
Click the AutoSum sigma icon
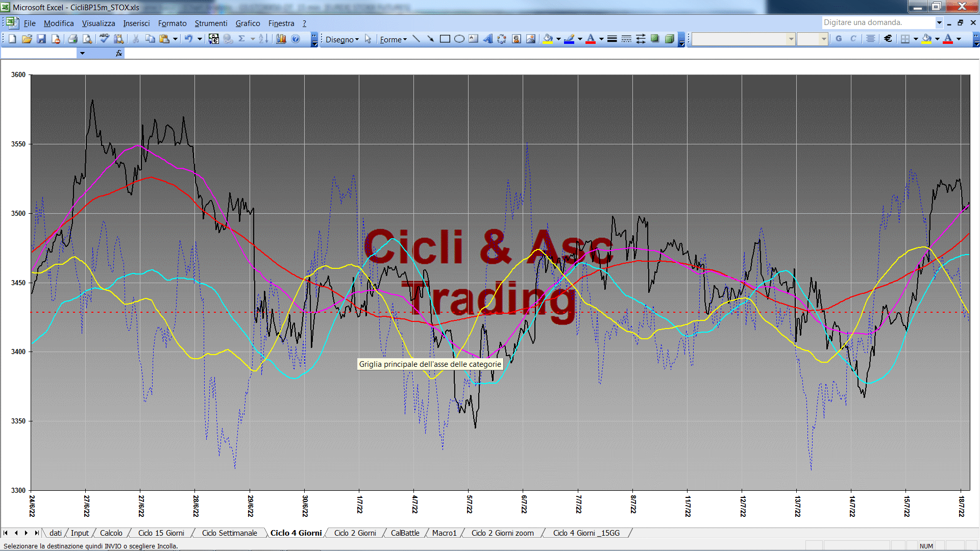(x=242, y=39)
